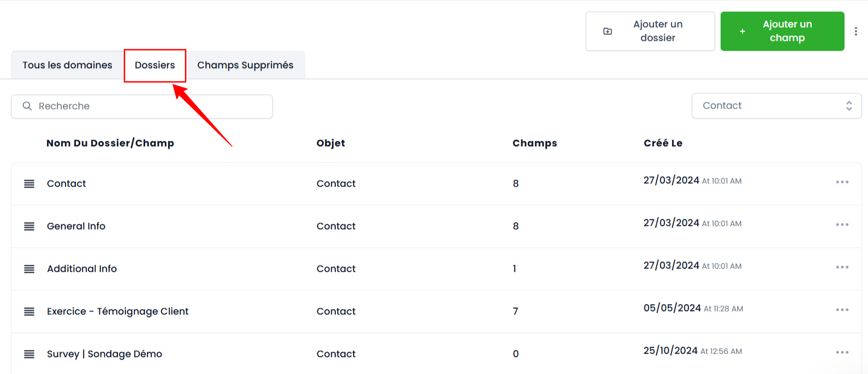Open three-dot menu for Contact row
868x374 pixels.
click(x=842, y=182)
